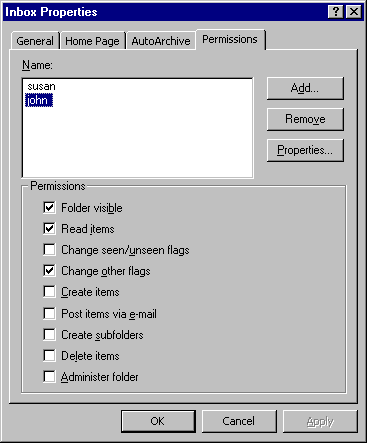Viewport: 367px width, 443px height.
Task: Allow Delete items permission
Action: [x=49, y=356]
